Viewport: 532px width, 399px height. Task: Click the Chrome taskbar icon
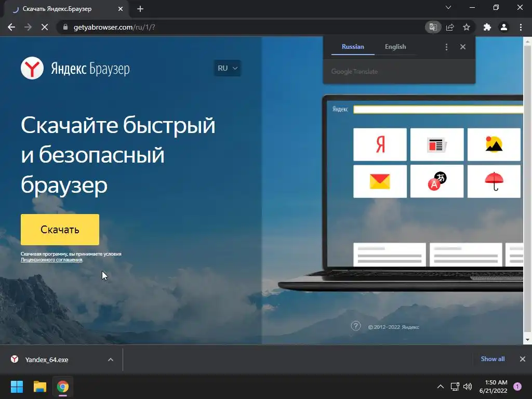pos(63,387)
